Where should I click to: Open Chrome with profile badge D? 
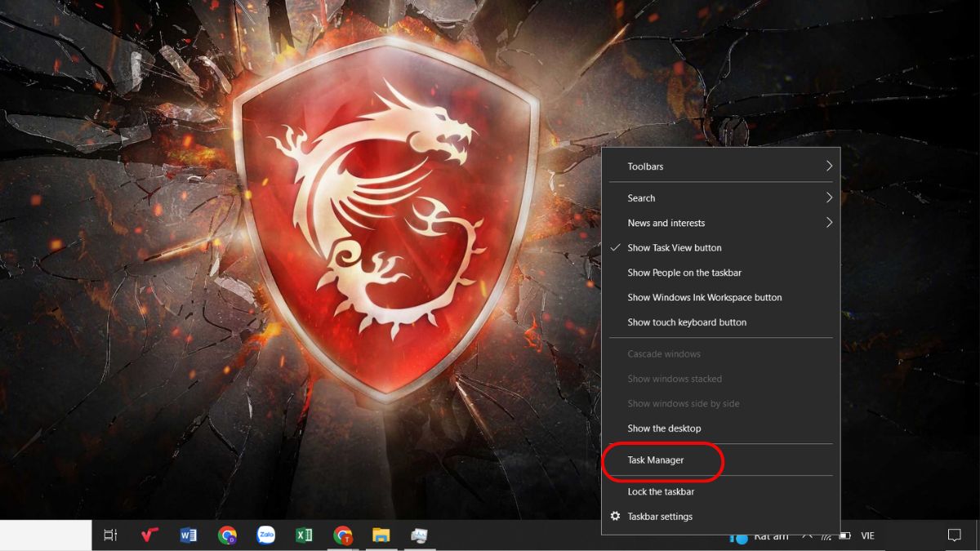(228, 535)
